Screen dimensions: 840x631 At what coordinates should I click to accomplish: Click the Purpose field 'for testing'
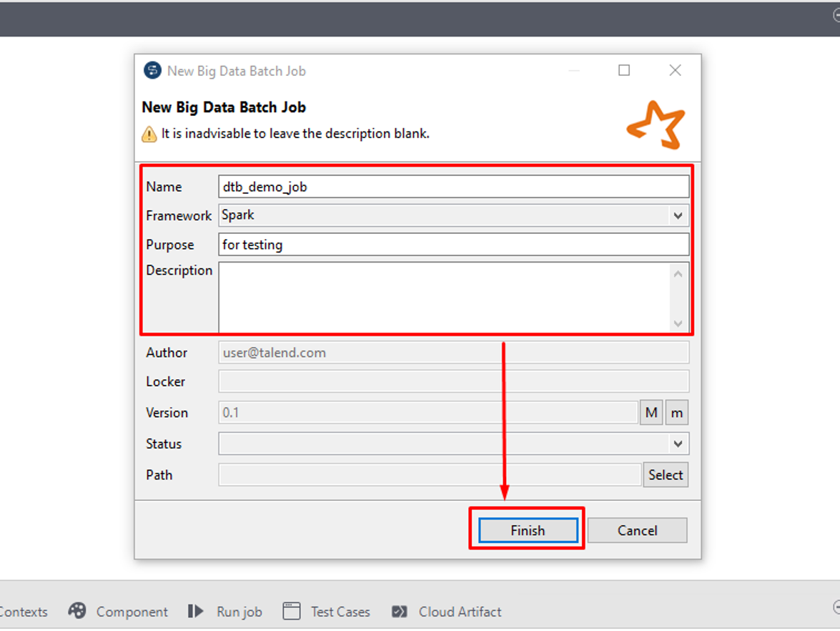click(x=453, y=245)
